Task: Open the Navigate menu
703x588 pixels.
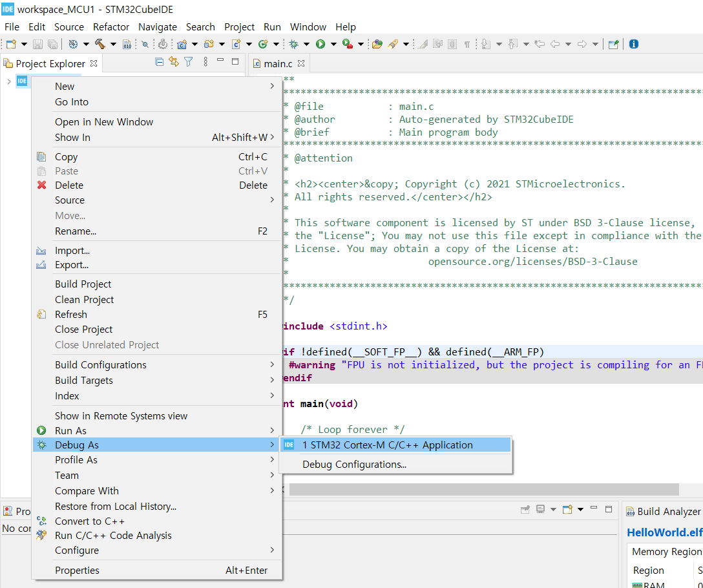Action: click(x=158, y=27)
